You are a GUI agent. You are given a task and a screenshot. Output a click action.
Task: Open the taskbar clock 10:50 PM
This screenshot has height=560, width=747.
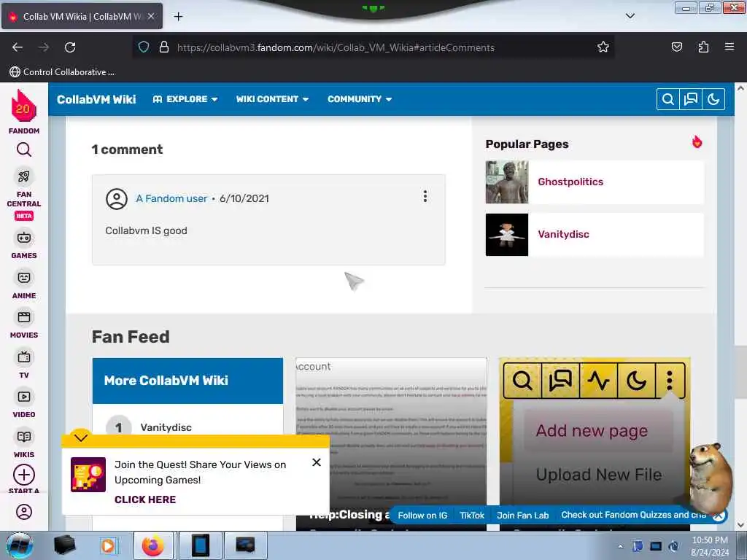(710, 546)
